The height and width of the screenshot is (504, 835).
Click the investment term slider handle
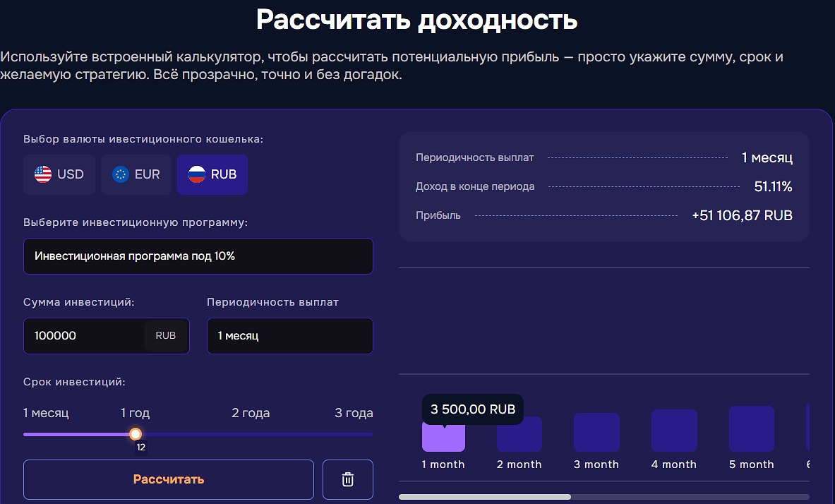[136, 433]
